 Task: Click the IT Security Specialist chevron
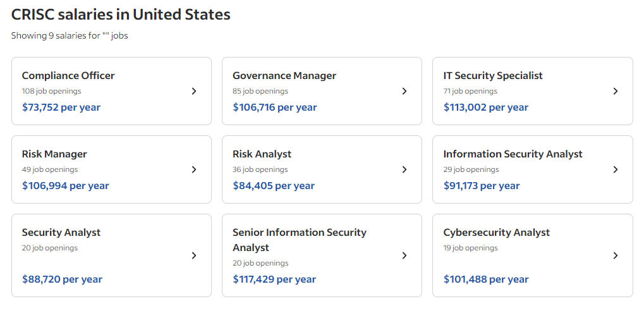616,91
